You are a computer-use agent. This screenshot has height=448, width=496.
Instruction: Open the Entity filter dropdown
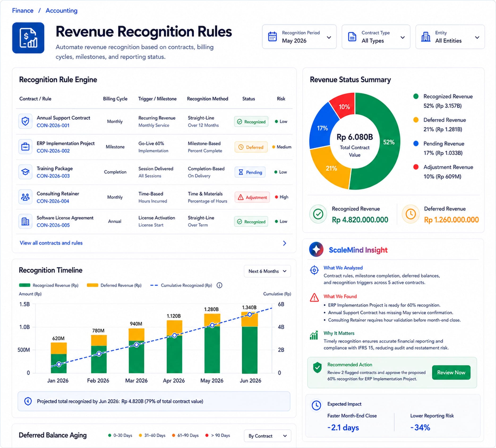click(x=450, y=37)
